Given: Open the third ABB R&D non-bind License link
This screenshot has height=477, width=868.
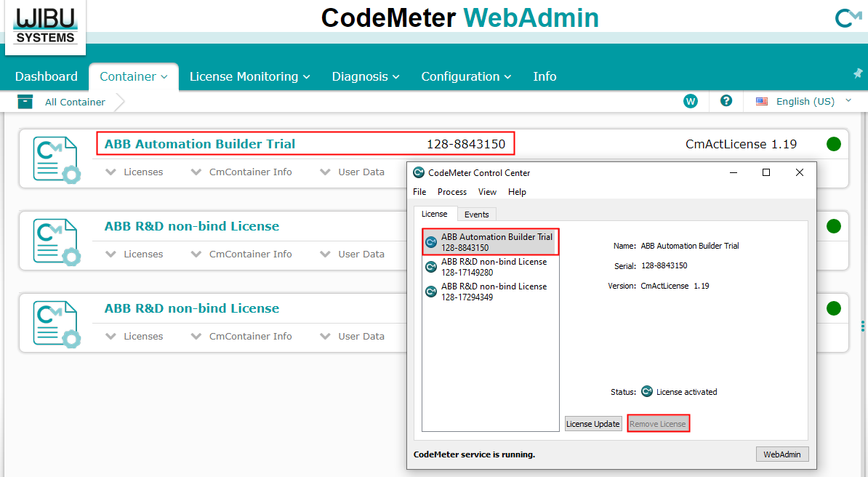Looking at the screenshot, I should click(192, 308).
